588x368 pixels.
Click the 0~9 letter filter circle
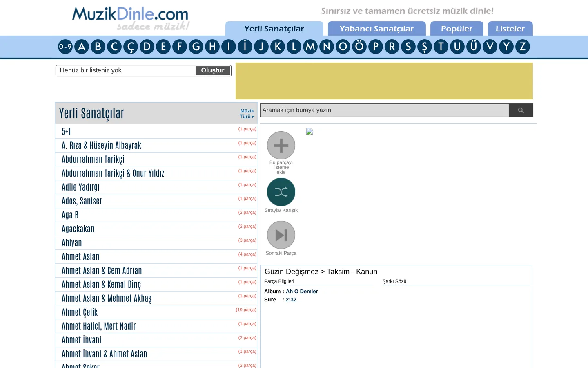click(65, 47)
